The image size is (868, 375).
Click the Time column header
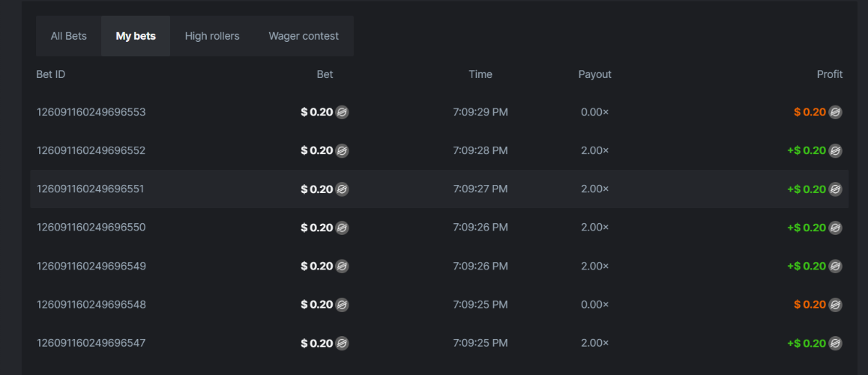(x=480, y=74)
